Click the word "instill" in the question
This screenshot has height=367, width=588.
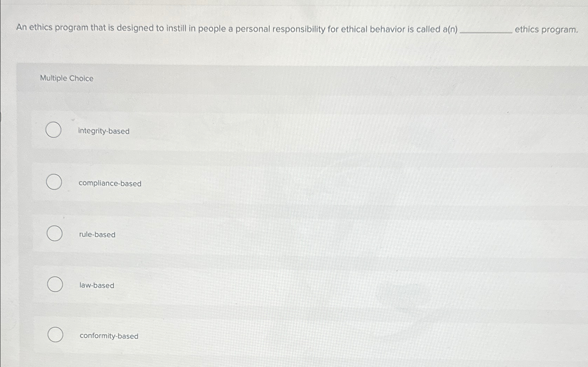tap(176, 28)
